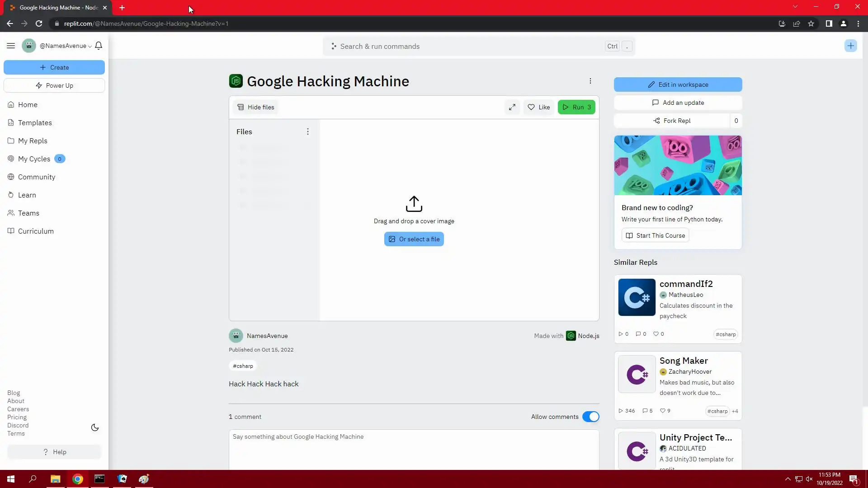868x488 pixels.
Task: Go to My Repls in sidebar
Action: (x=33, y=141)
